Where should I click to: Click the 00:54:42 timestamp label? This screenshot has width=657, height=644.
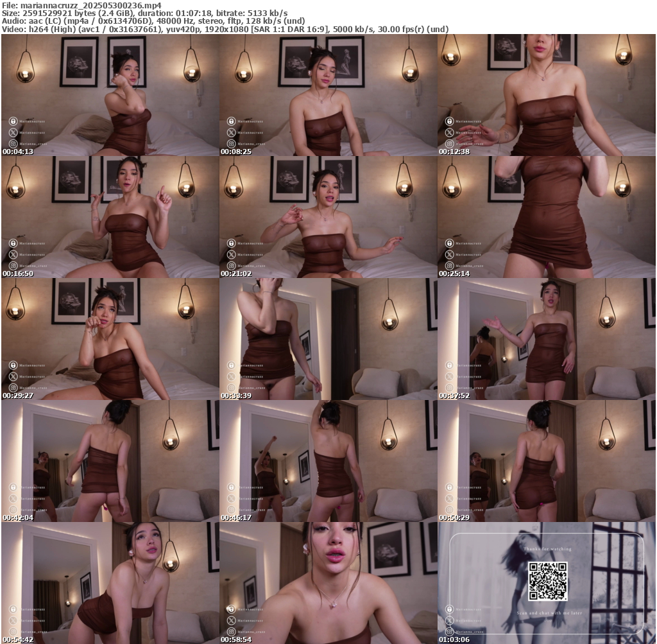[18, 640]
